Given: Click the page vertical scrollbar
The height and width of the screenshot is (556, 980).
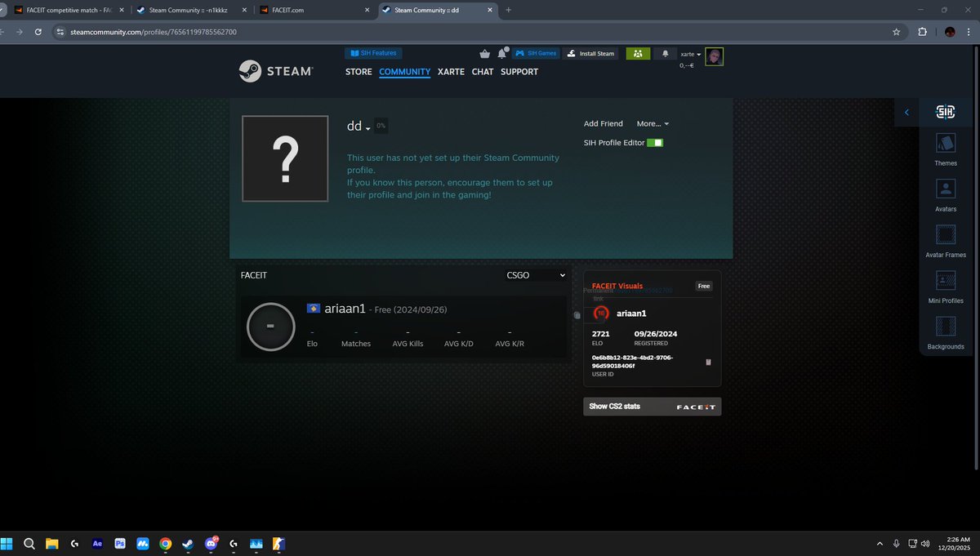Looking at the screenshot, I should pos(976,257).
